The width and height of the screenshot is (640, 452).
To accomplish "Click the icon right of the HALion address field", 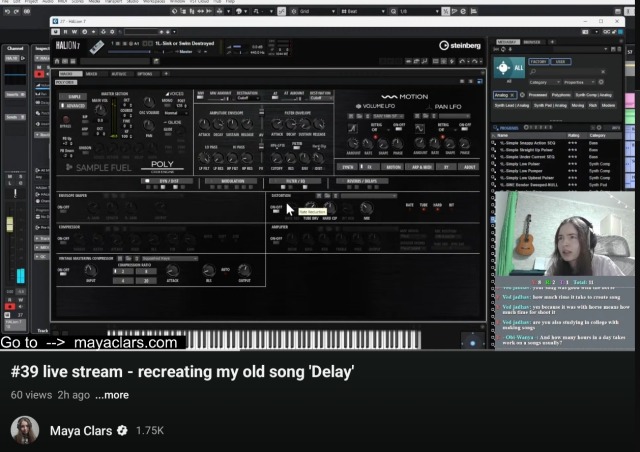I will tap(156, 61).
